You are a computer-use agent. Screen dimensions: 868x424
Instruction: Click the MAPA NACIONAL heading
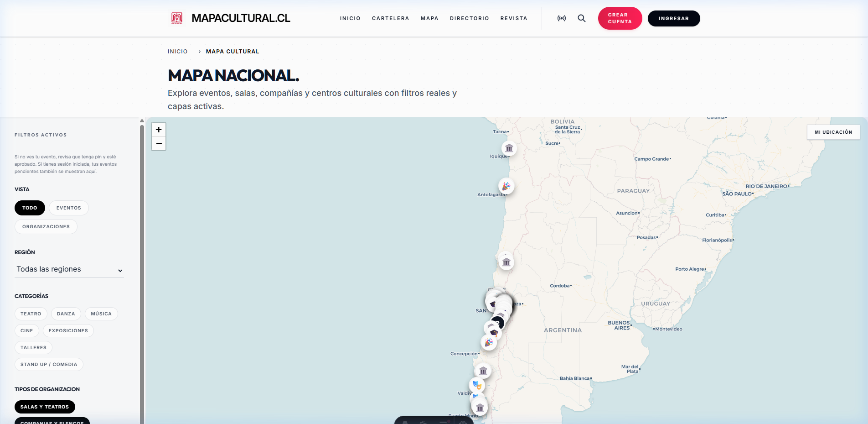tap(233, 75)
